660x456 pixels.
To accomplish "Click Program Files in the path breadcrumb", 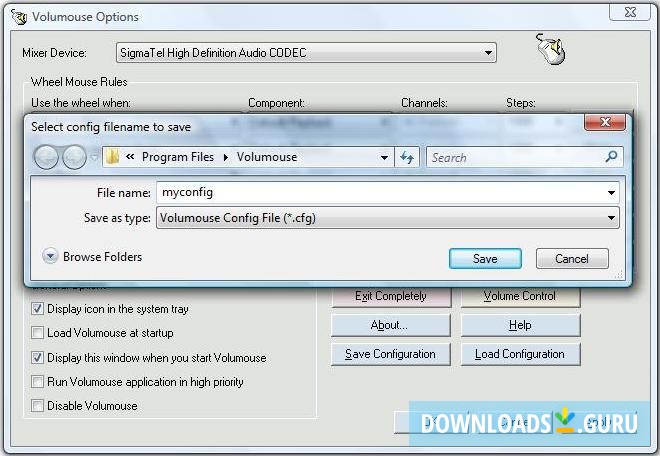I will coord(178,157).
